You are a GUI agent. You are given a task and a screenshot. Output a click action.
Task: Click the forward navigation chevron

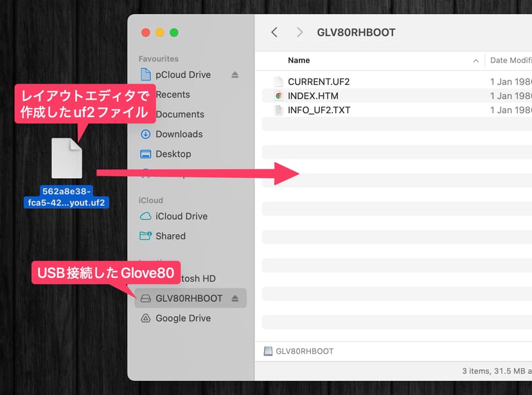click(299, 32)
